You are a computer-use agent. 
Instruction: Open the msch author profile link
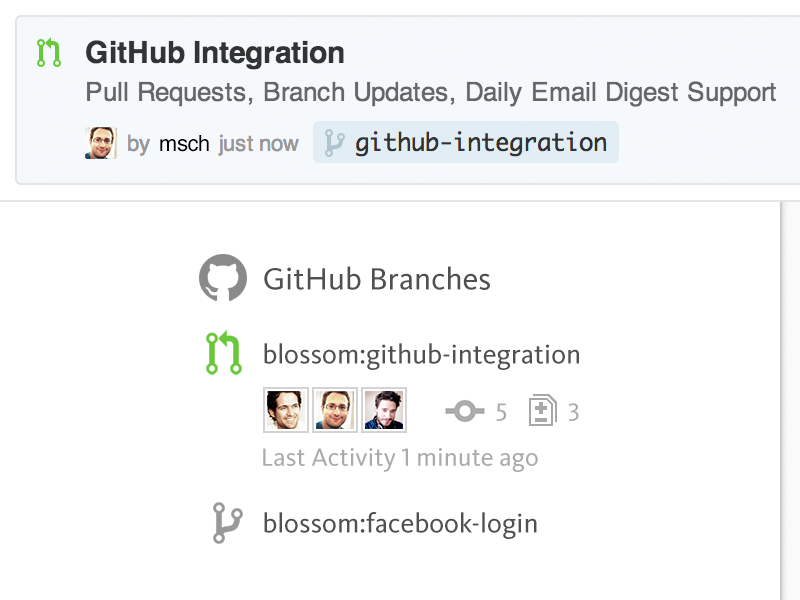184,144
